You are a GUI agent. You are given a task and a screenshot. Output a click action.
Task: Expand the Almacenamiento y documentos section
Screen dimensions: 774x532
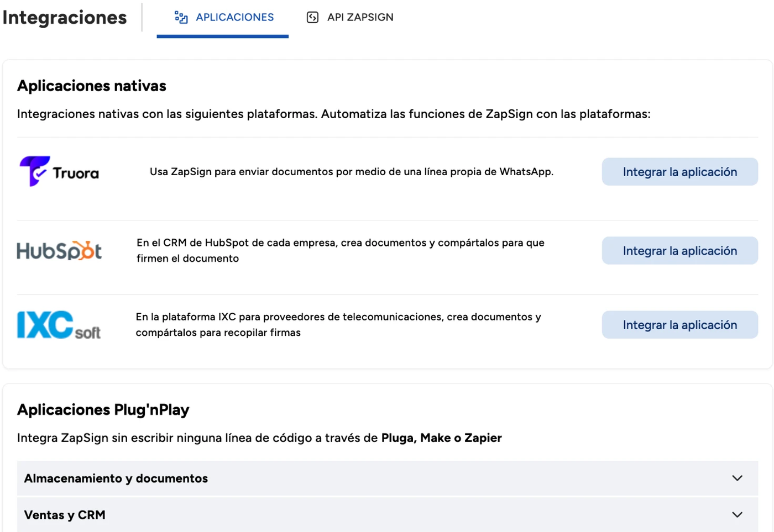coord(388,478)
